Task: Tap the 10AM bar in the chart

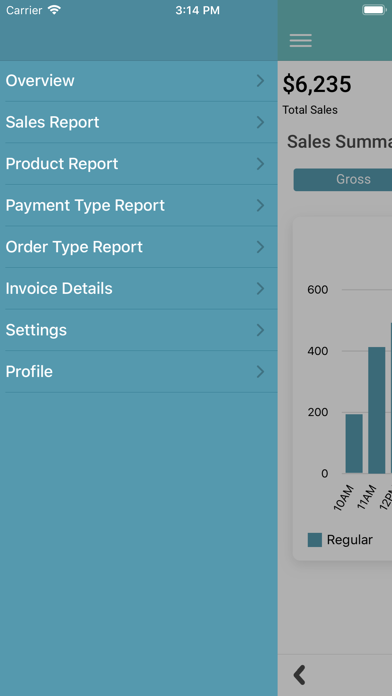Action: pos(354,443)
